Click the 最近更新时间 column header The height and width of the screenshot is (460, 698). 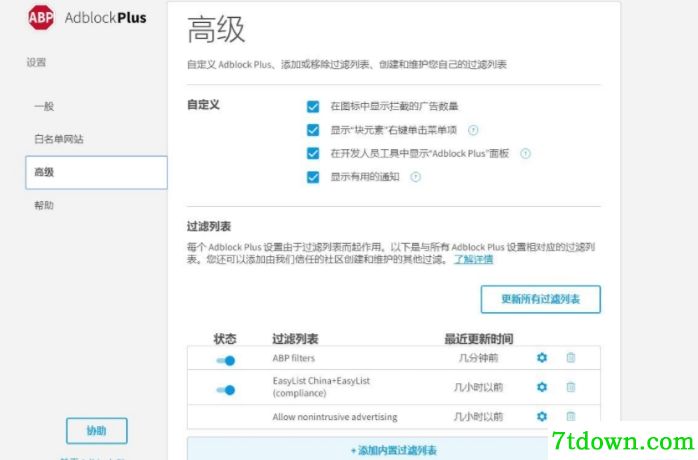[x=479, y=339]
